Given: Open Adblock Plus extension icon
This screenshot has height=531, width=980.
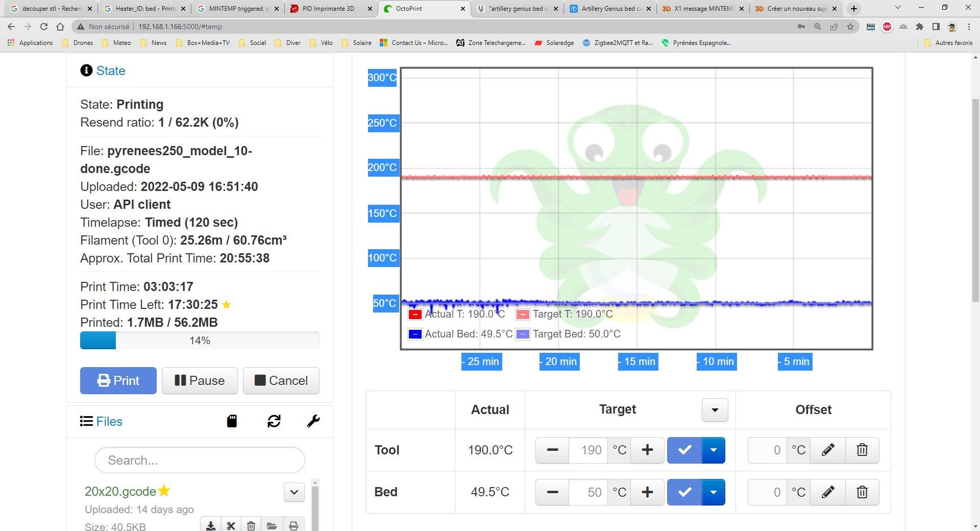Looking at the screenshot, I should [887, 27].
